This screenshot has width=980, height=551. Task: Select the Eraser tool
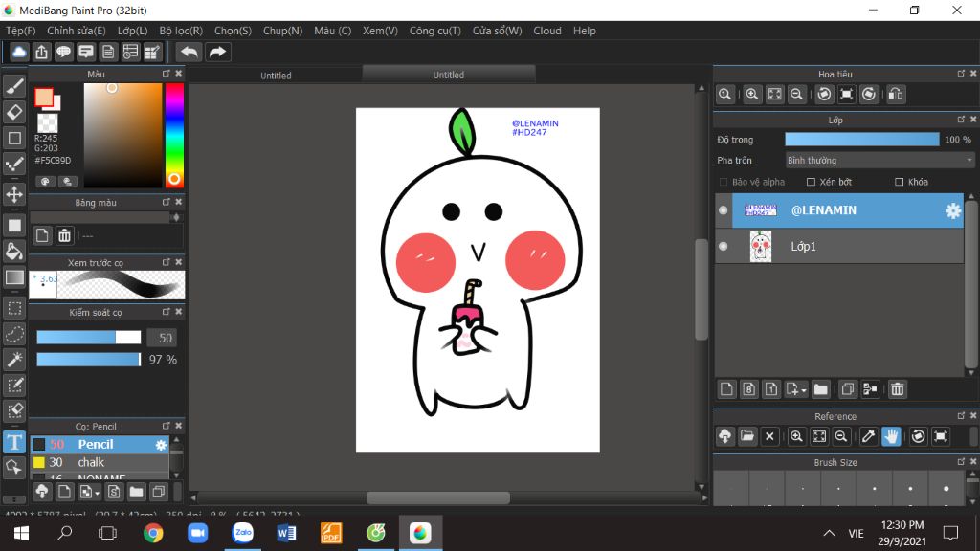14,112
